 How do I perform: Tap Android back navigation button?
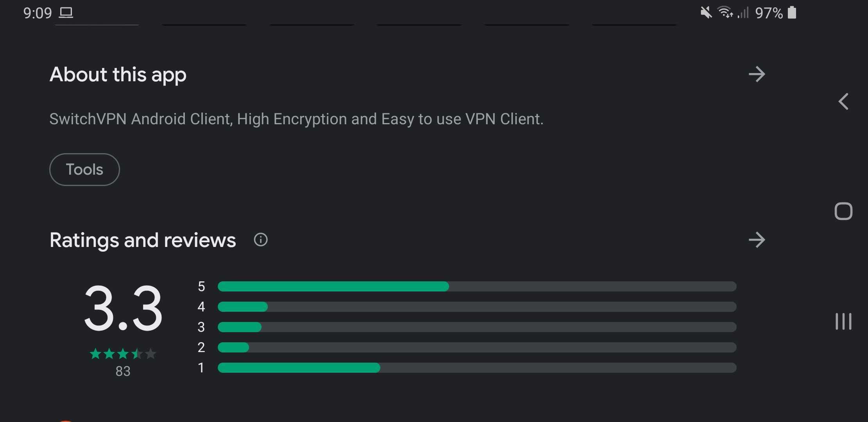pyautogui.click(x=843, y=102)
